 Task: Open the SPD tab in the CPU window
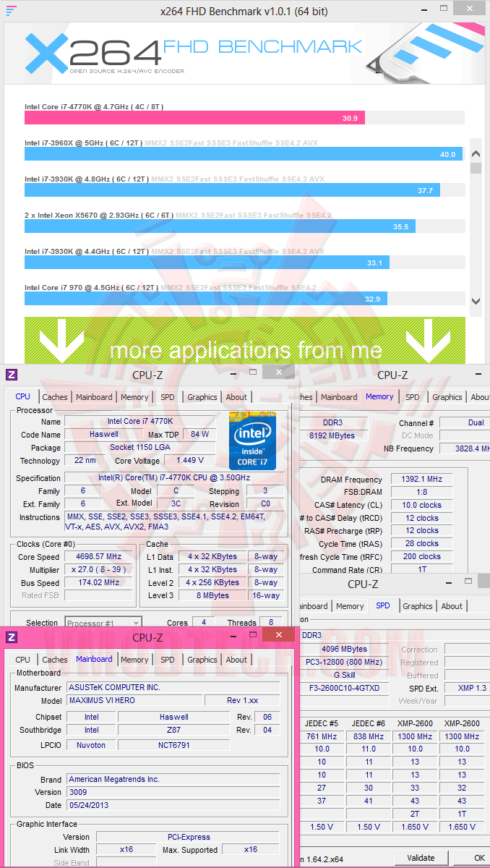[168, 397]
